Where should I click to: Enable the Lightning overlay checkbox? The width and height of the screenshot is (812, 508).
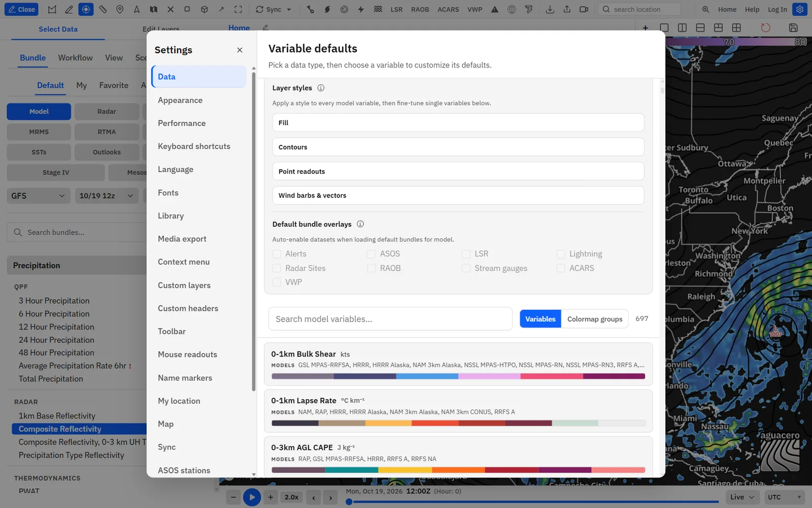(x=561, y=253)
